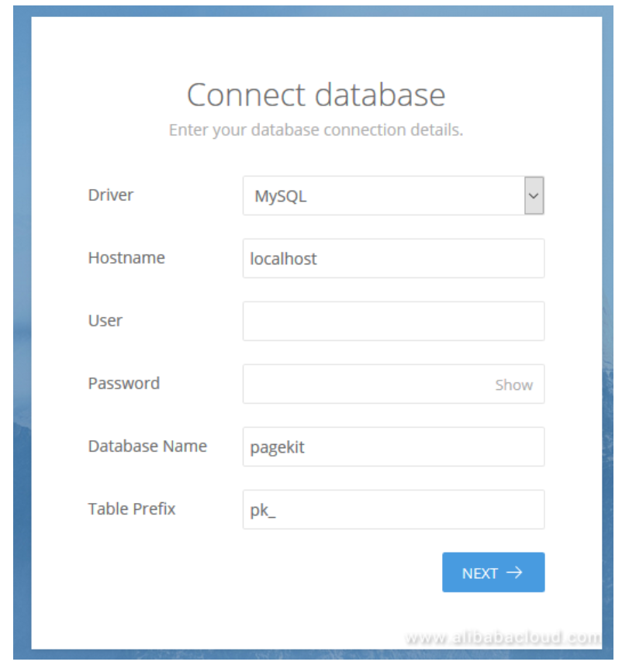Screen dimensions: 622x672
Task: Click the Hostname field label
Action: point(126,258)
